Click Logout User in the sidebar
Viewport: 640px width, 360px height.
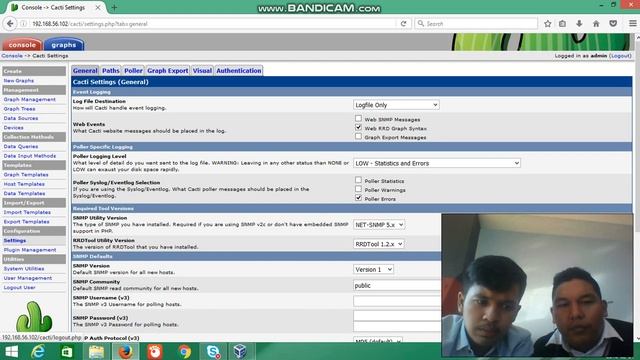click(20, 287)
